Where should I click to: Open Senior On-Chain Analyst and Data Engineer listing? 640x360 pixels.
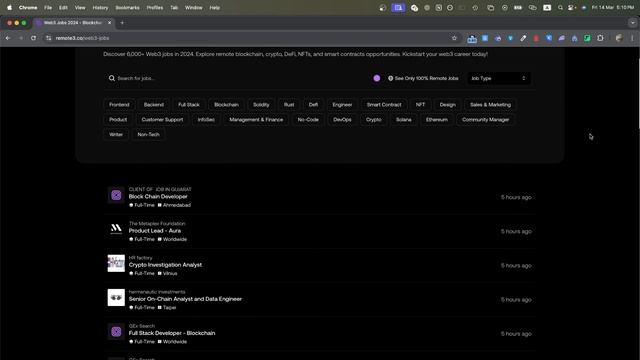click(185, 299)
